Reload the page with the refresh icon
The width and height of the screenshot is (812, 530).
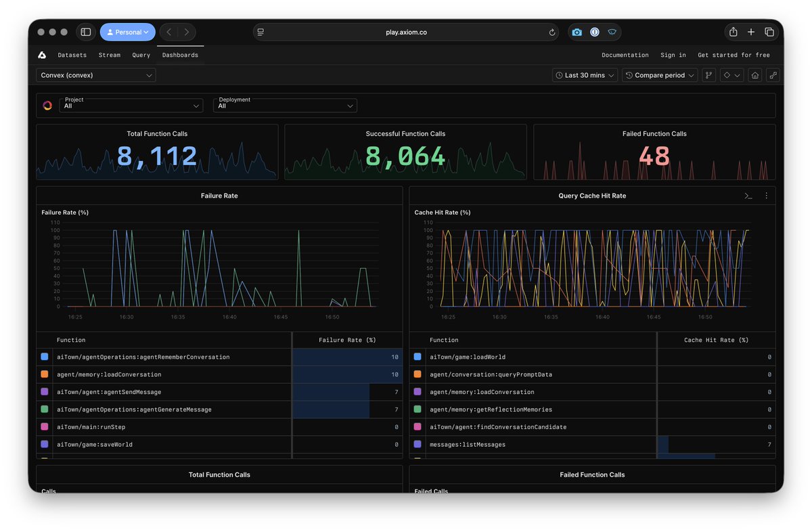tap(552, 32)
